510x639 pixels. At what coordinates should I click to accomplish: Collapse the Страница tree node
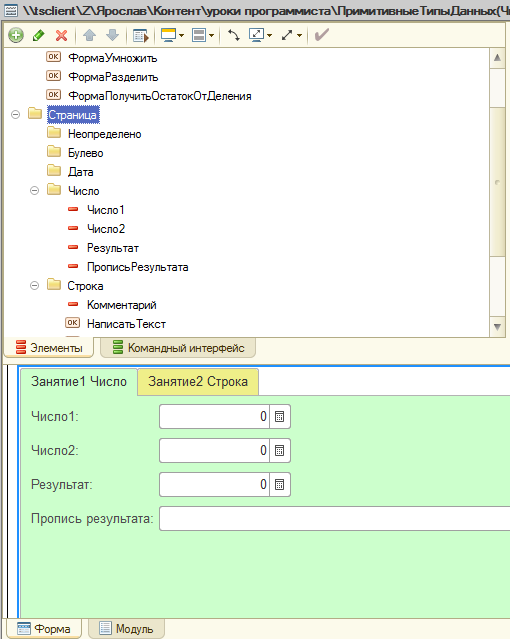click(x=15, y=115)
